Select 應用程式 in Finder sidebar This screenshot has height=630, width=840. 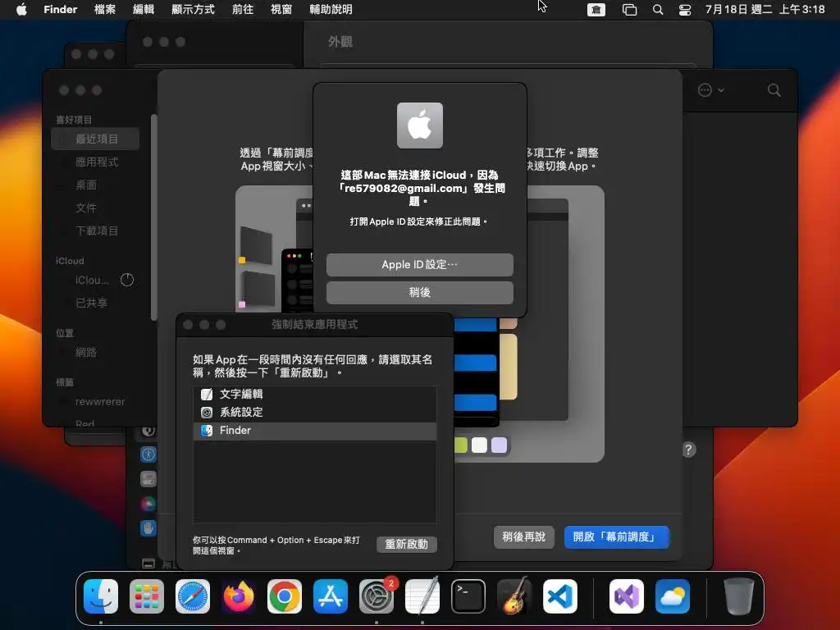[x=95, y=162]
